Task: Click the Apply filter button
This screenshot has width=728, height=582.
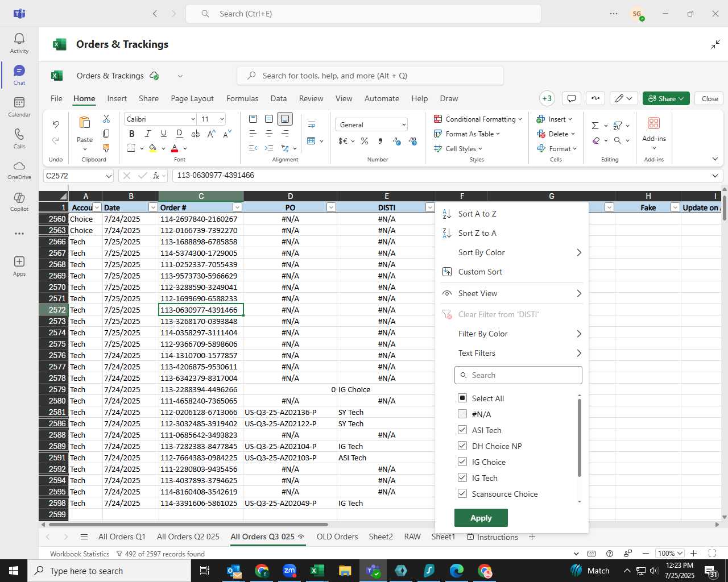Action: point(481,518)
